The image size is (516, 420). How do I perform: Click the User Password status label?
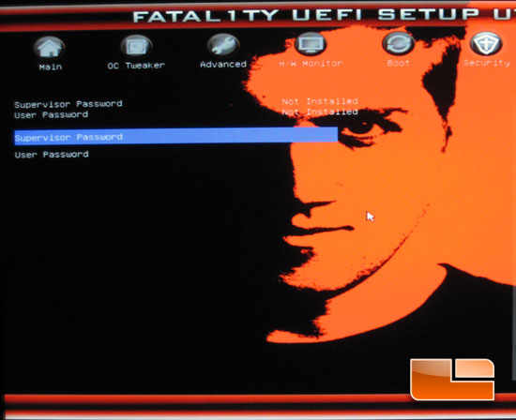(52, 114)
